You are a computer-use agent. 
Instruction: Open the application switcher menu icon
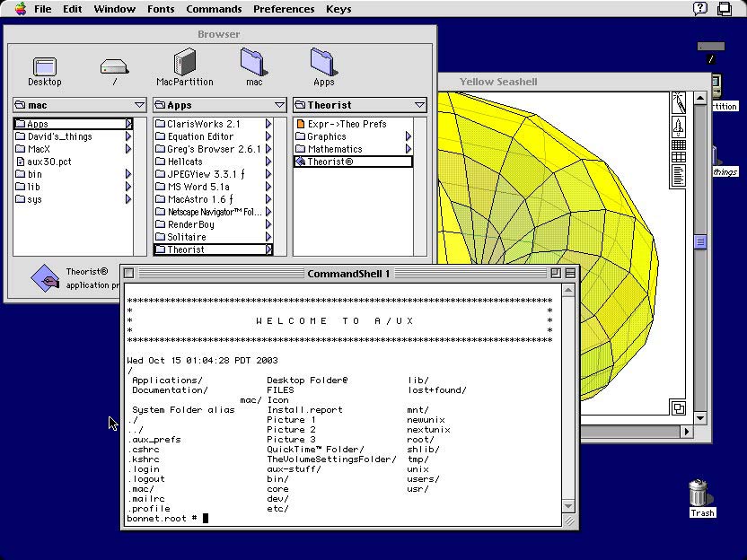pyautogui.click(x=725, y=9)
